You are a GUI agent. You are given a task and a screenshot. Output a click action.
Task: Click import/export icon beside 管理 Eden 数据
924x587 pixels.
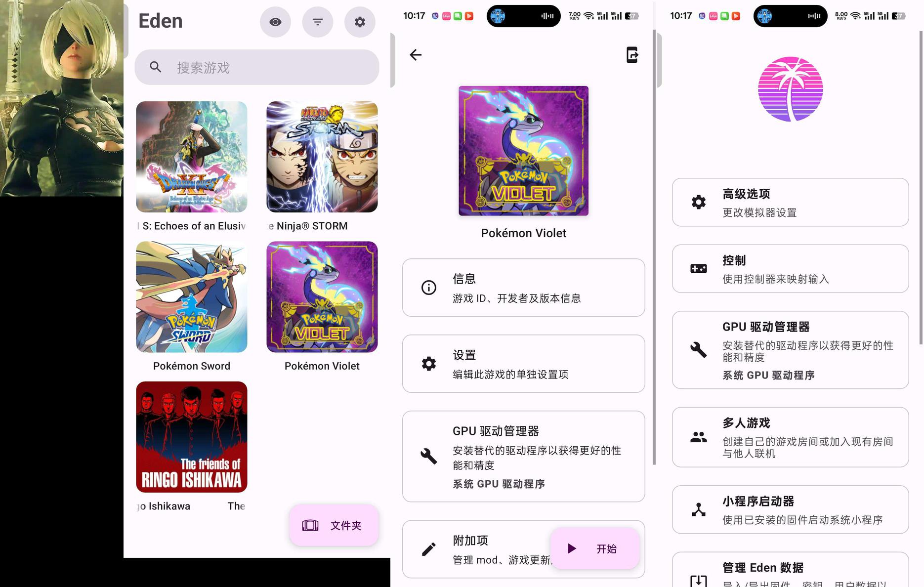pos(699,581)
